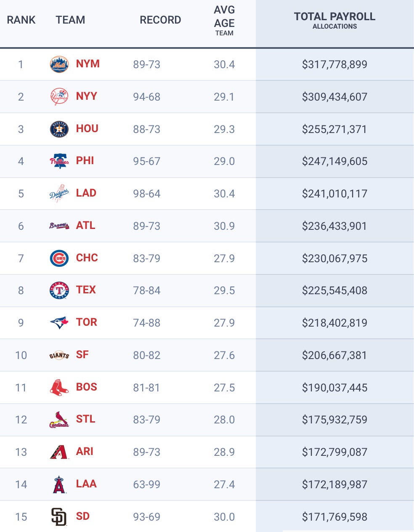The image size is (414, 532).
Task: Click the Houston Astros logo
Action: pyautogui.click(x=59, y=129)
